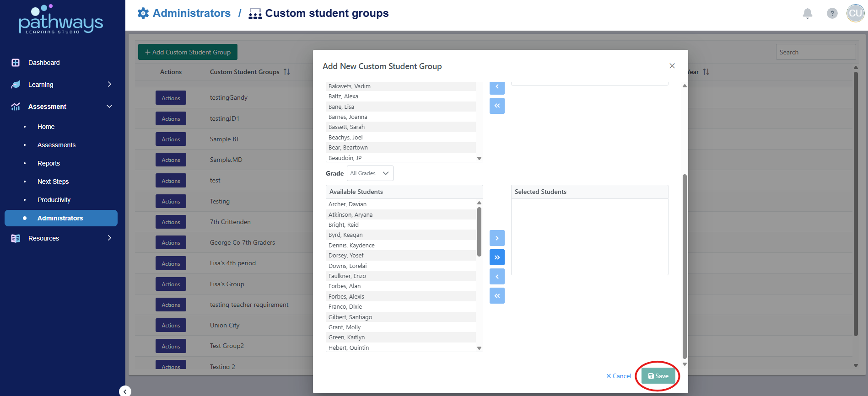
Task: Collapse the Assessment sidebar section
Action: click(x=109, y=107)
